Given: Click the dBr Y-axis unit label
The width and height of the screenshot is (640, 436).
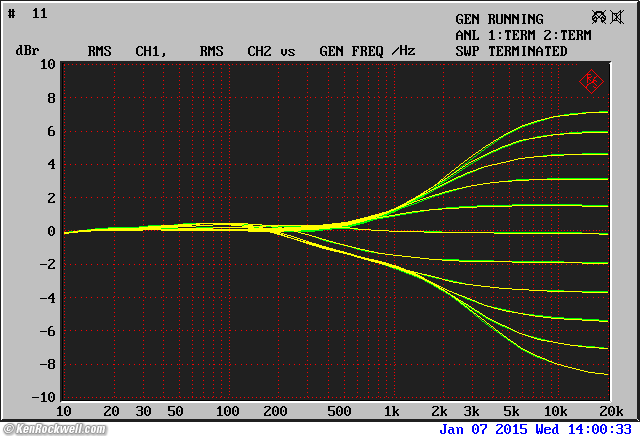Looking at the screenshot, I should 26,51.
